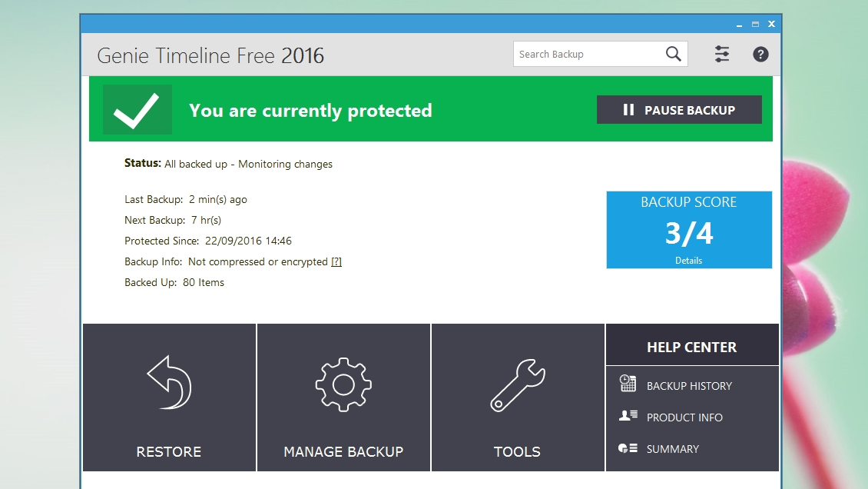Maximize the Genie Timeline window
868x489 pixels.
(755, 25)
